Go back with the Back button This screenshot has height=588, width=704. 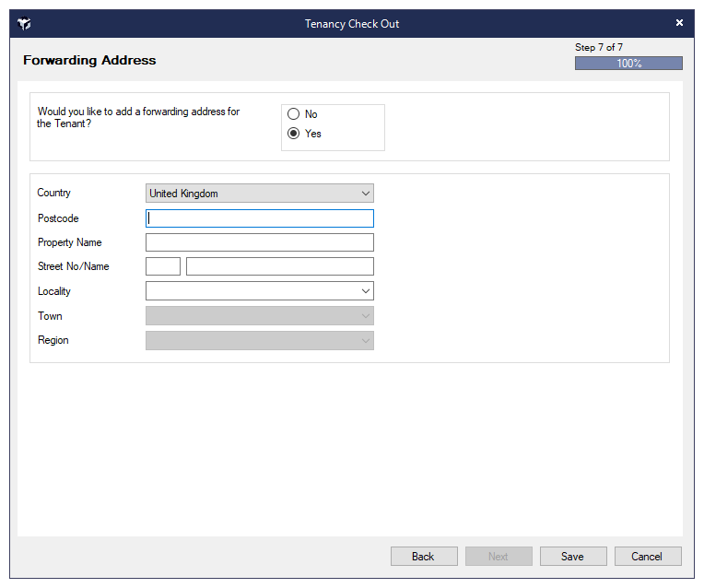click(424, 557)
